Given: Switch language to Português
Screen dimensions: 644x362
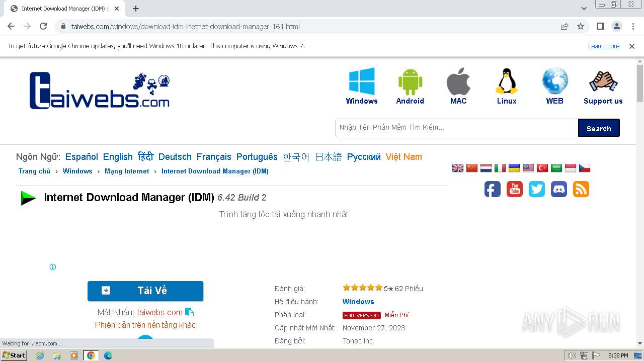Looking at the screenshot, I should coord(257,157).
